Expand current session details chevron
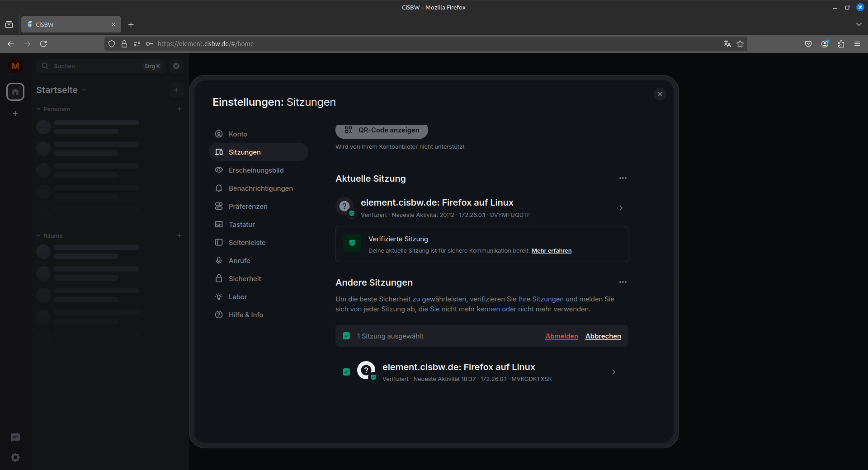The height and width of the screenshot is (470, 868). coord(621,208)
